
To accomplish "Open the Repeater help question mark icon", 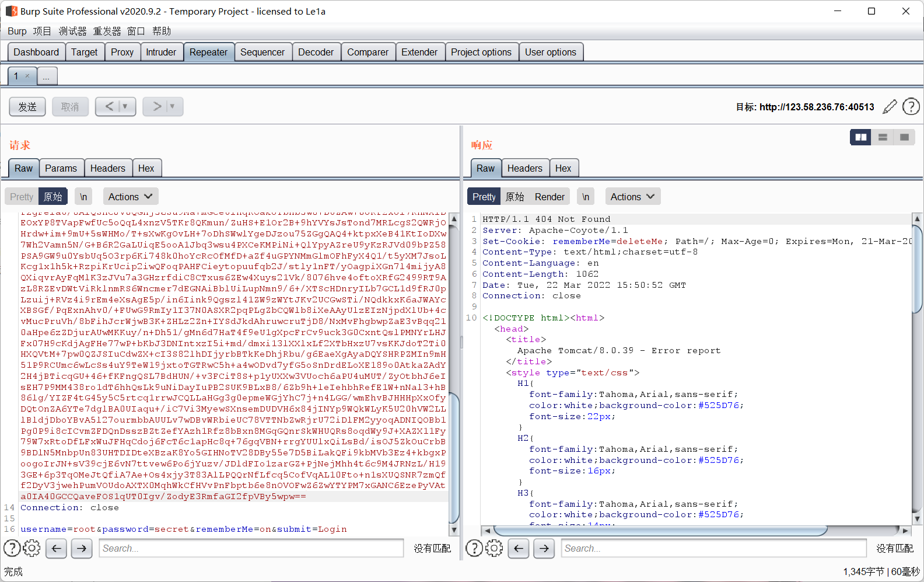I will (911, 107).
